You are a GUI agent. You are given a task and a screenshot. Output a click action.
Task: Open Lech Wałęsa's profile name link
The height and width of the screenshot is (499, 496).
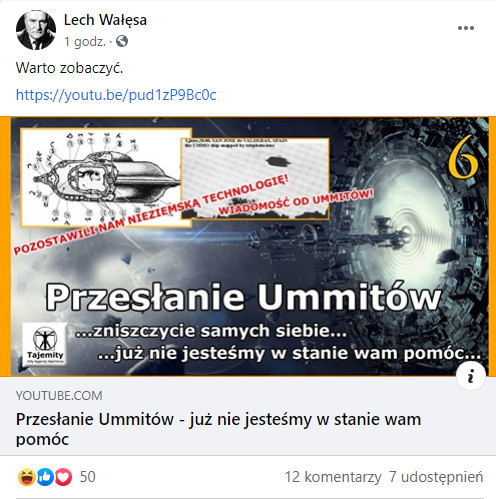point(105,20)
